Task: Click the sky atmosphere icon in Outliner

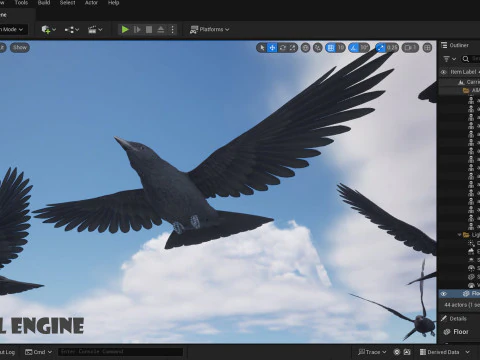Action: (x=471, y=260)
